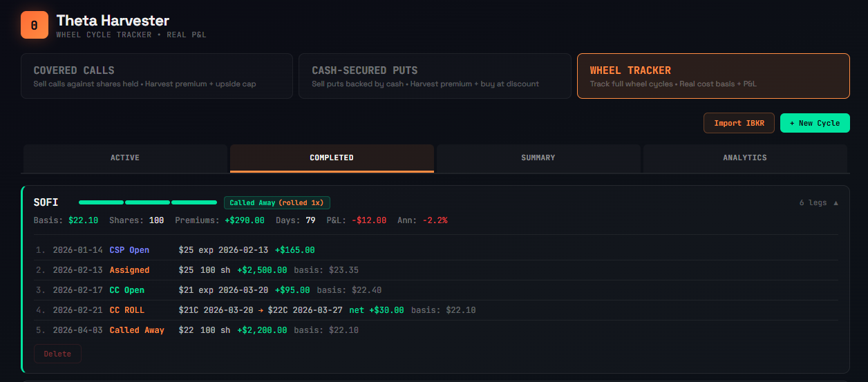Click the SOFI ticker heading
Image resolution: width=868 pixels, height=382 pixels.
click(x=46, y=202)
